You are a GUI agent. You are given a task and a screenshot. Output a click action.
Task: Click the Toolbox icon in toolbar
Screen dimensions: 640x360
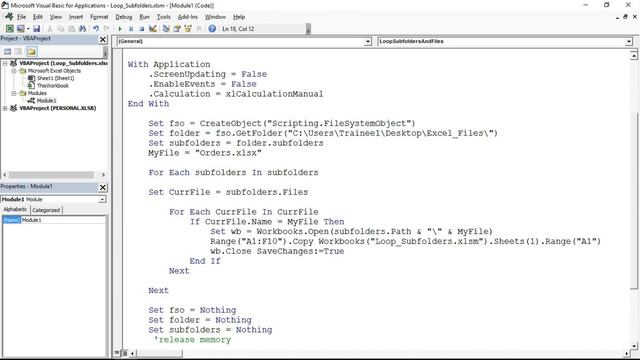(199, 29)
